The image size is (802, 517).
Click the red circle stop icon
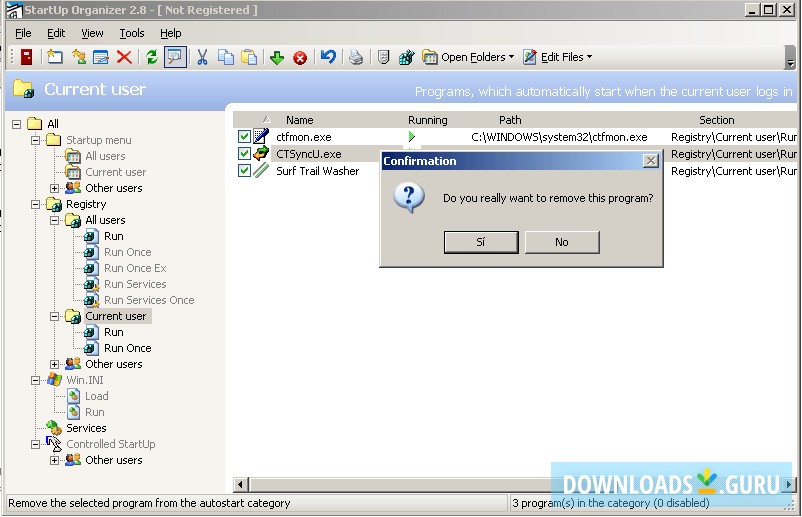(x=300, y=58)
